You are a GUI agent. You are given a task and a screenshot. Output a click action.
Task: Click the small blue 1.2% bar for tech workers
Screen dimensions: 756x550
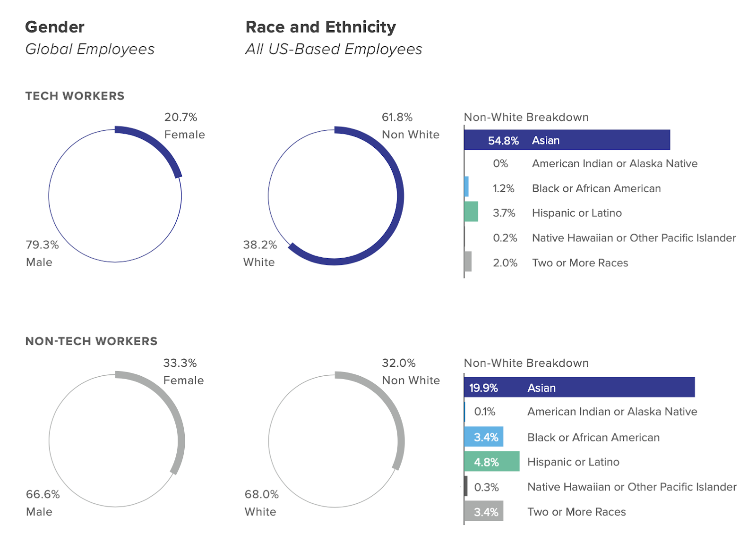(x=466, y=186)
